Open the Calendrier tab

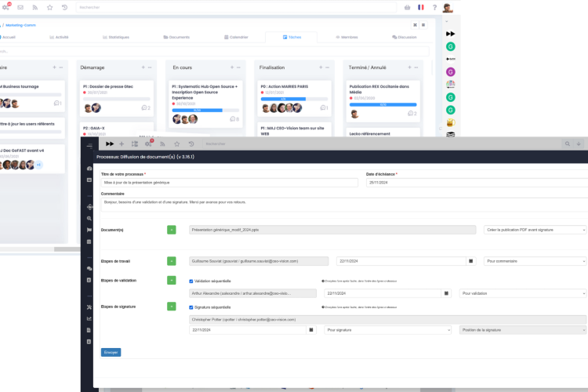point(235,37)
